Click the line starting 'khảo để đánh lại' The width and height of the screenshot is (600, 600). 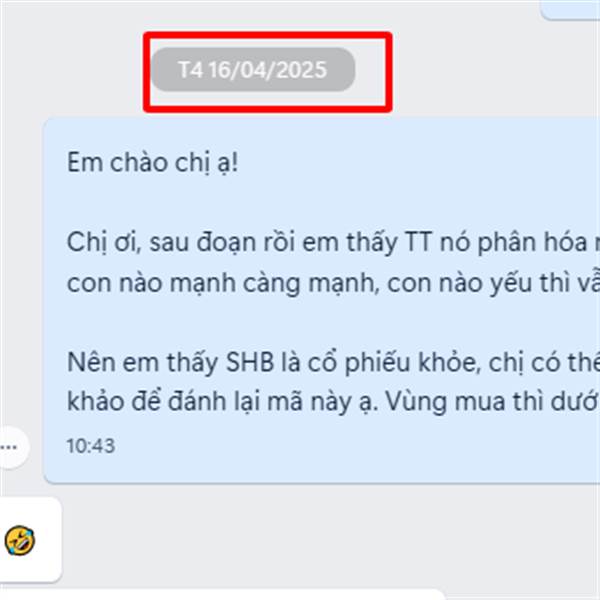tap(333, 402)
